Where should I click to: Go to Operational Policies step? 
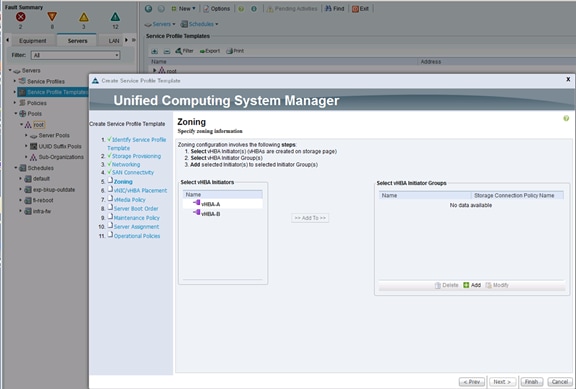(x=137, y=236)
